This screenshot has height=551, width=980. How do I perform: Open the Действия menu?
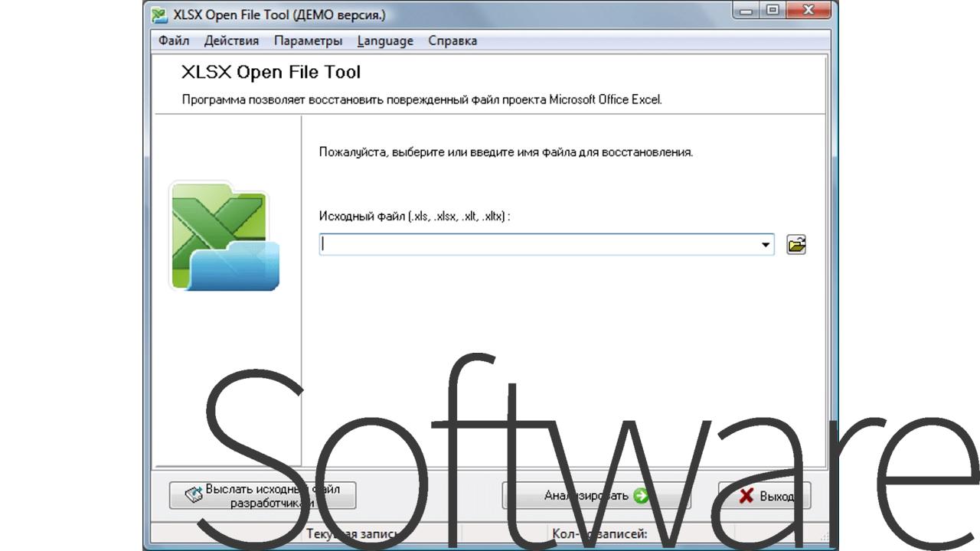231,41
